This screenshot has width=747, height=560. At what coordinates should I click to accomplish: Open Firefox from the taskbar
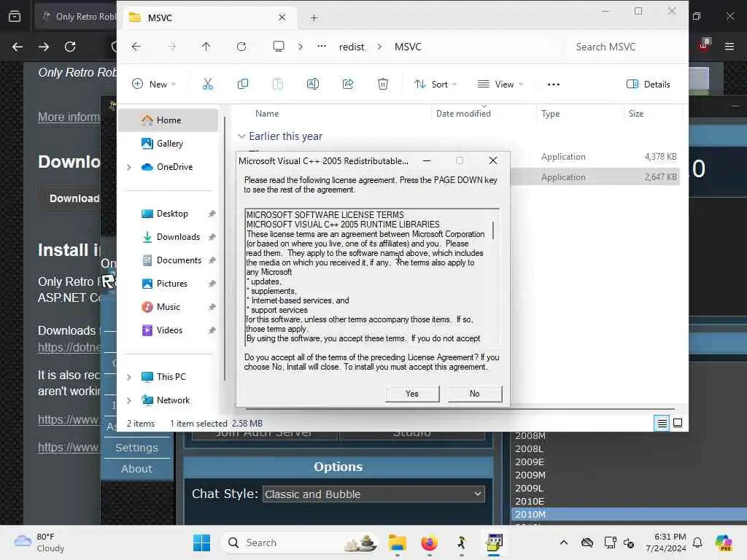(429, 542)
